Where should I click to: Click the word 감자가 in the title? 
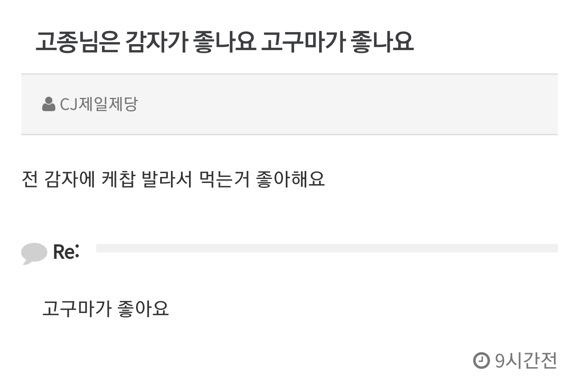tap(157, 42)
